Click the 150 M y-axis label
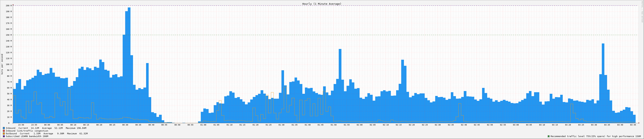 pos(9,35)
